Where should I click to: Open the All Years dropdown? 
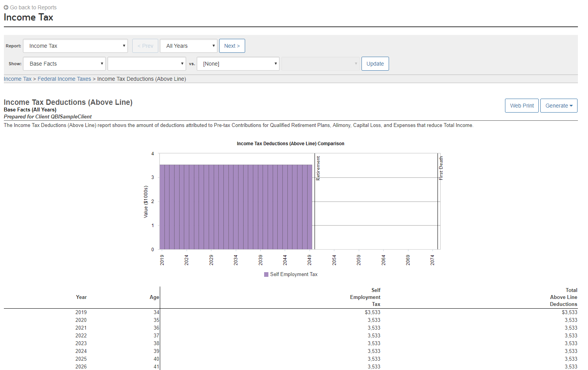pyautogui.click(x=189, y=46)
